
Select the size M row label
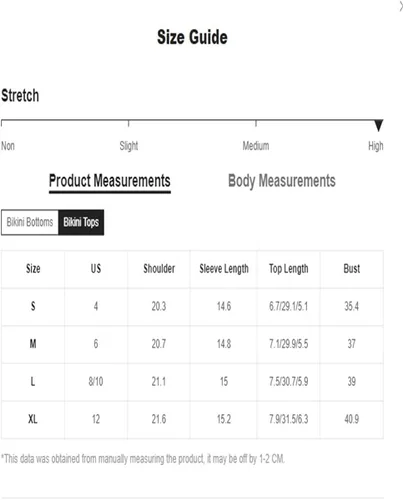[33, 344]
